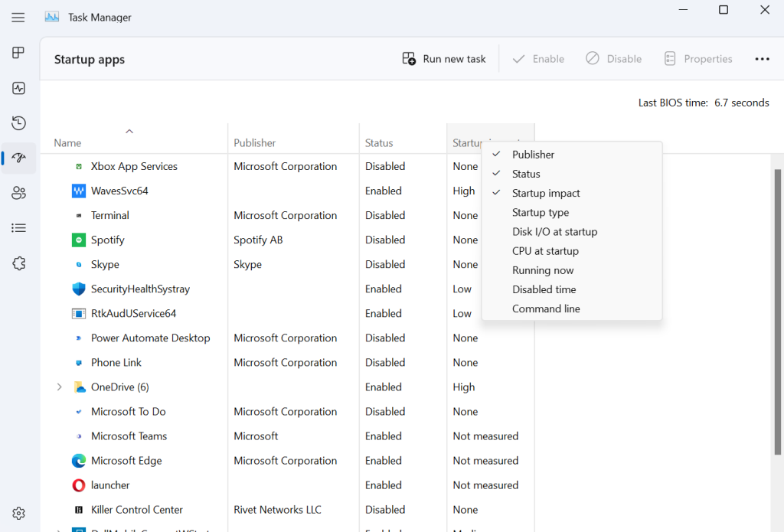This screenshot has width=784, height=532.
Task: Enable the Disabled time column
Action: [572, 289]
